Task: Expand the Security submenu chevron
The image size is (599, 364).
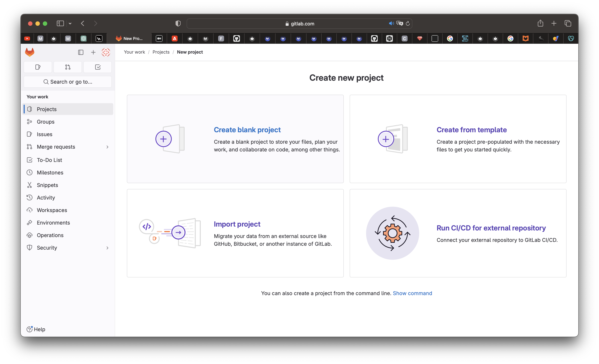Action: [107, 248]
